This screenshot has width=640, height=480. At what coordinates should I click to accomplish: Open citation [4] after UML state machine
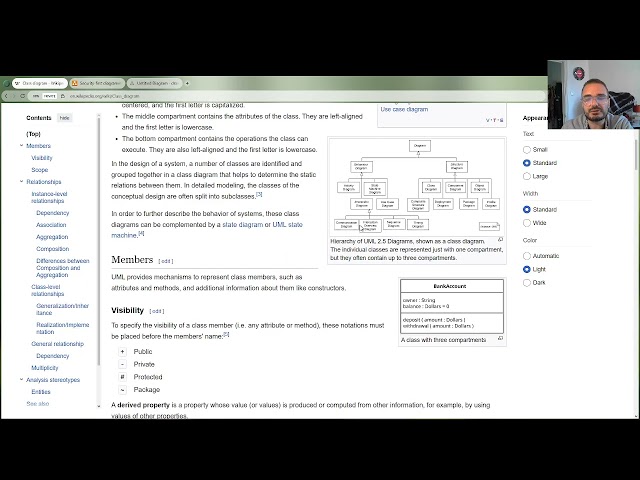point(141,233)
